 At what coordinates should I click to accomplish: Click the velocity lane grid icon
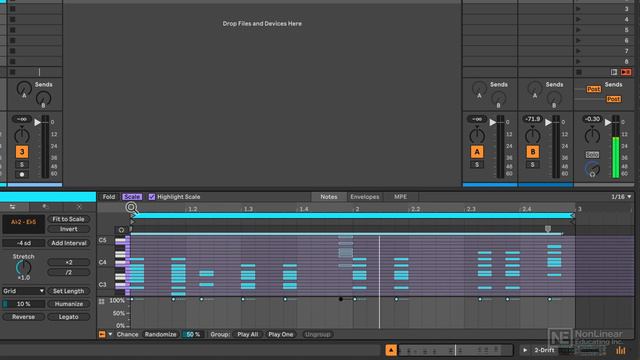pos(102,301)
